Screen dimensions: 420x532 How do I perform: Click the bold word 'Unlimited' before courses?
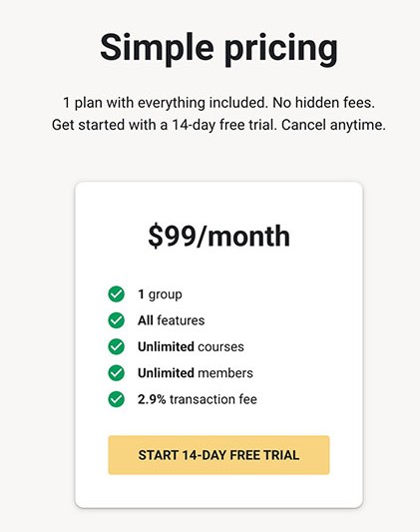click(x=166, y=346)
